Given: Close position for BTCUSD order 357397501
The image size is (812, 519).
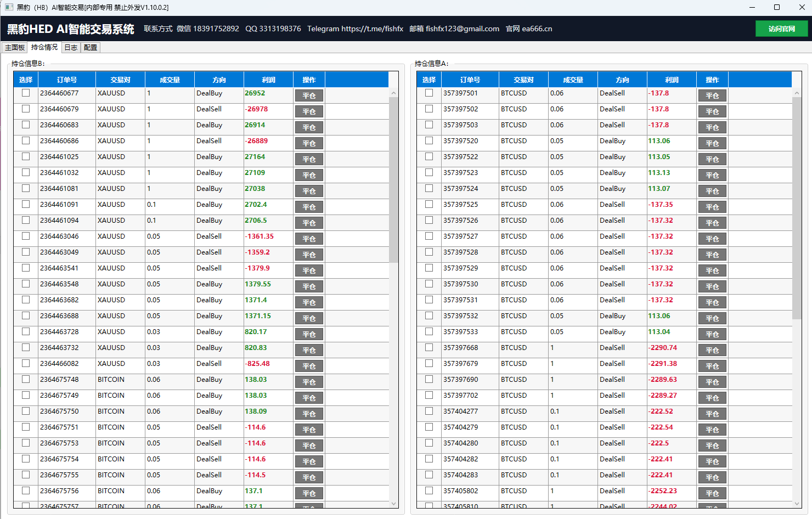Looking at the screenshot, I should pos(712,95).
